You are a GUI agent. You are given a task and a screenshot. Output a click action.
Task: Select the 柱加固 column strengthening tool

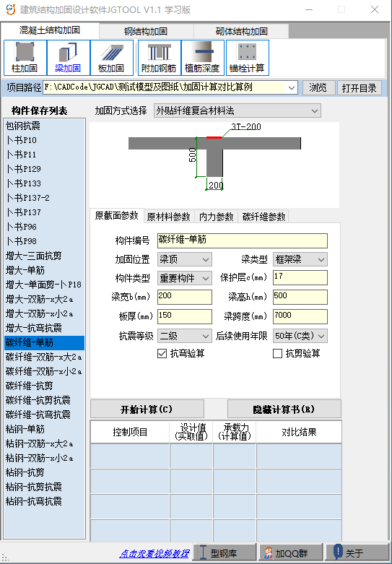[x=25, y=58]
